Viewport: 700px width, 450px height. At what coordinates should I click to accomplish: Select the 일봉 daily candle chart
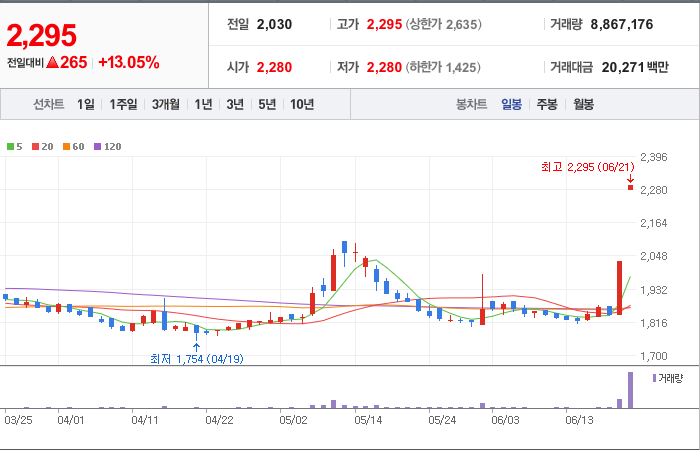(511, 104)
